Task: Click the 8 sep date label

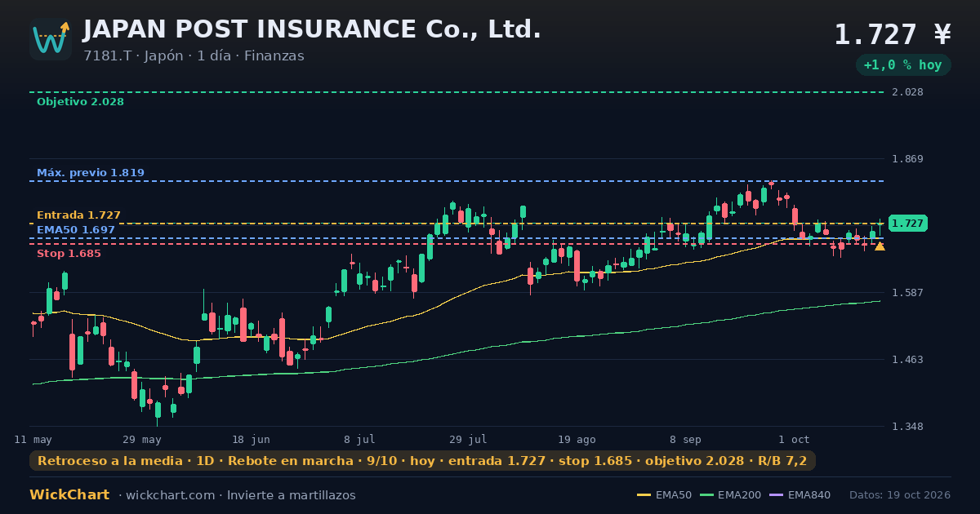Action: point(685,440)
